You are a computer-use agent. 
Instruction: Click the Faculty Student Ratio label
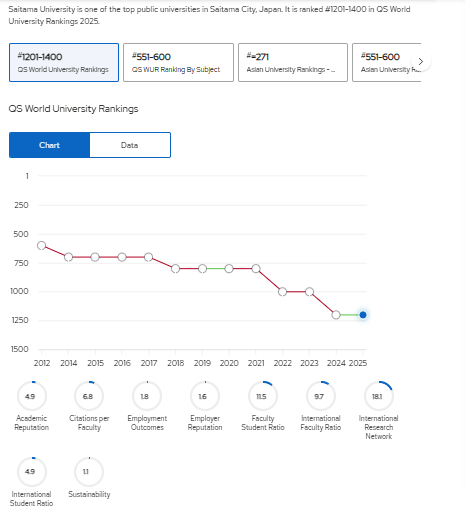pyautogui.click(x=263, y=423)
